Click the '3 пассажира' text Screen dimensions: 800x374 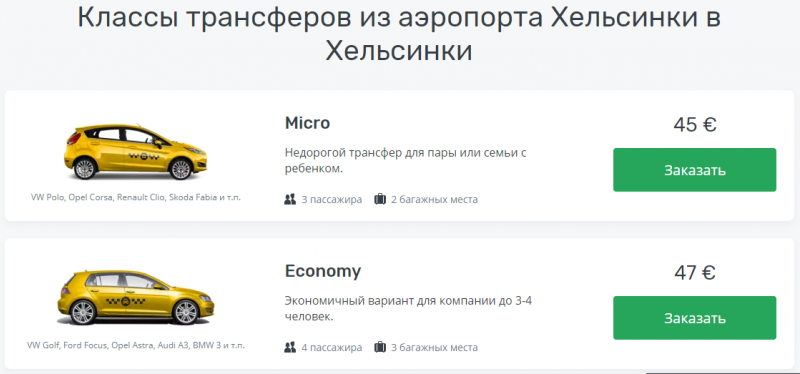332,200
